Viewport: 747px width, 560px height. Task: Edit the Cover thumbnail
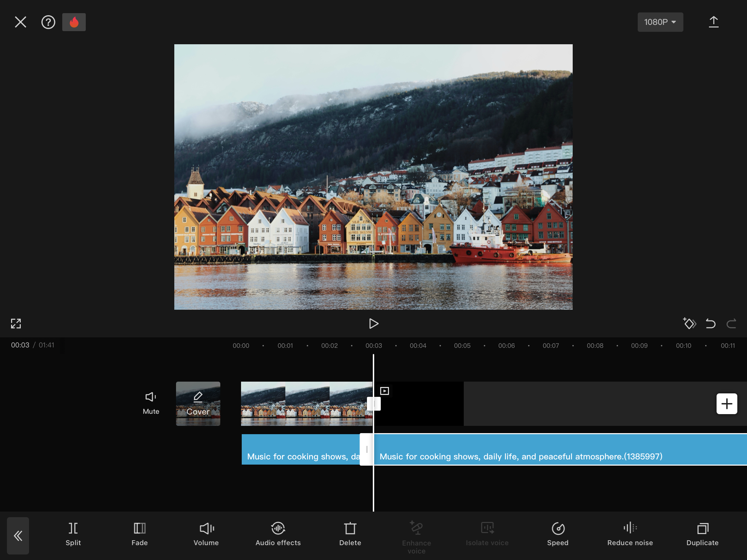click(198, 403)
